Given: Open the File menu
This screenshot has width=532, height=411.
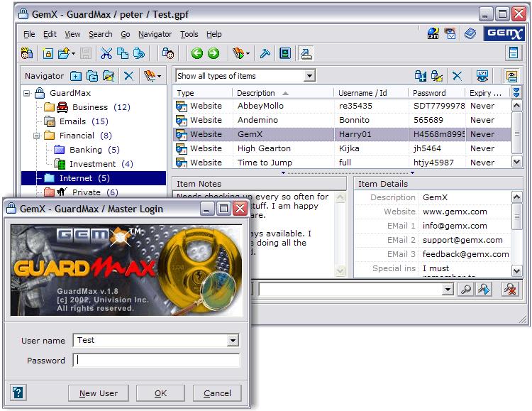Looking at the screenshot, I should [29, 34].
